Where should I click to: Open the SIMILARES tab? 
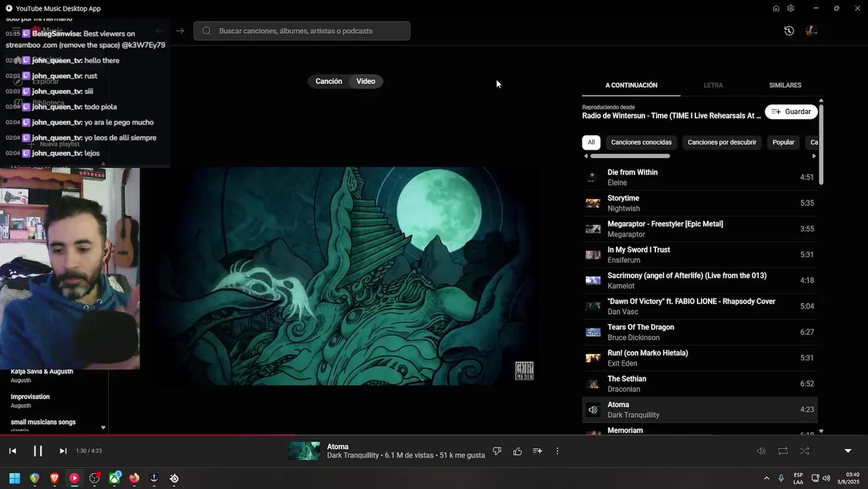[x=785, y=85]
